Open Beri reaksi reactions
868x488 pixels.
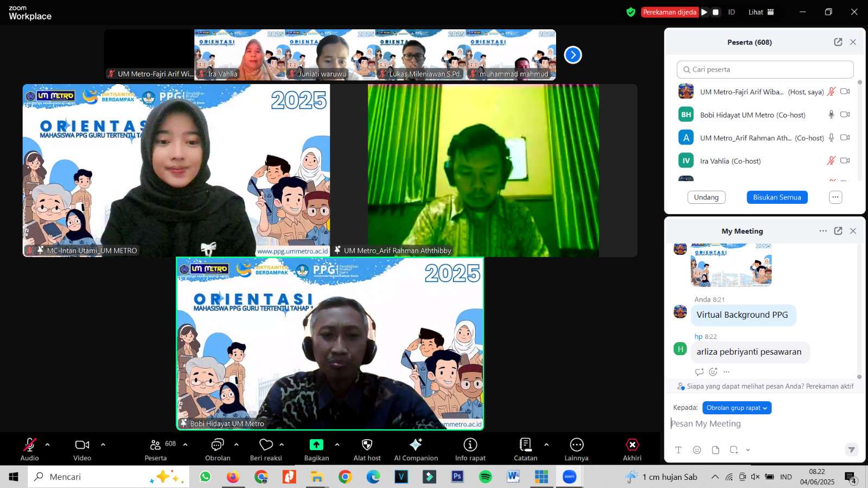pyautogui.click(x=266, y=445)
